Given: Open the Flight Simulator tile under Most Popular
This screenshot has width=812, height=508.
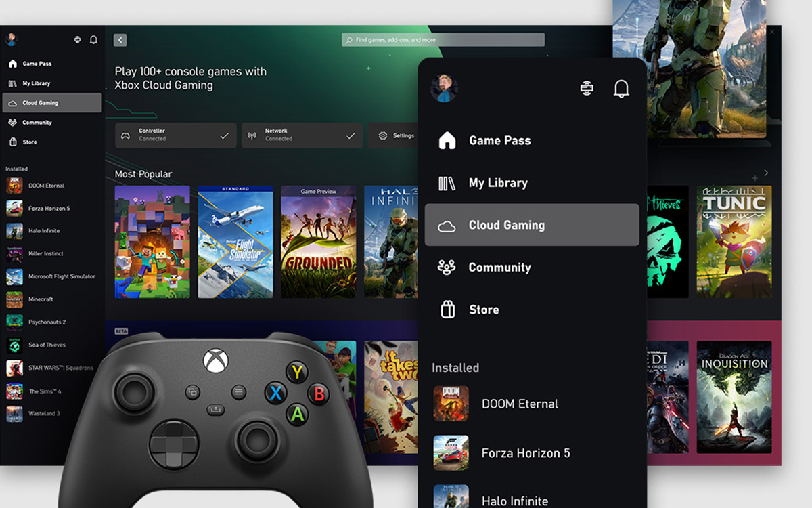Looking at the screenshot, I should (x=235, y=242).
